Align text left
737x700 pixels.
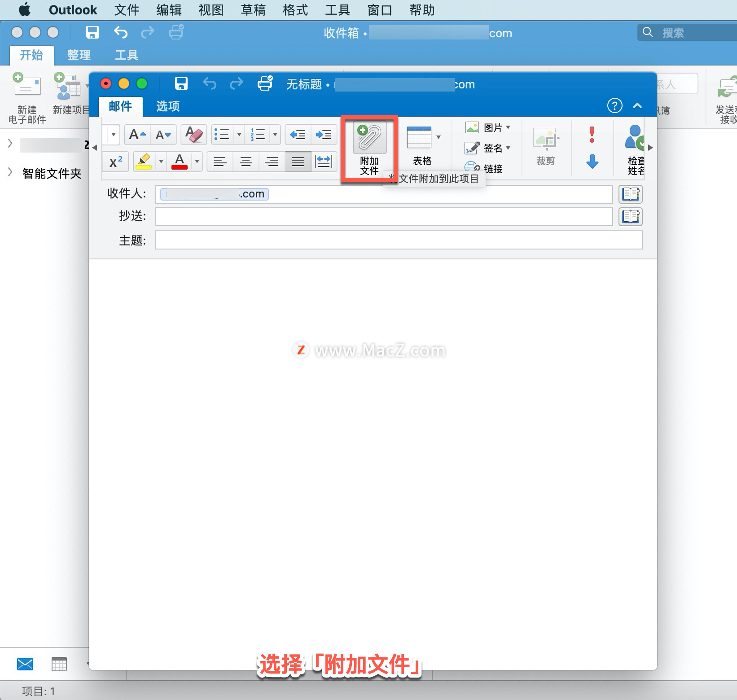click(220, 162)
